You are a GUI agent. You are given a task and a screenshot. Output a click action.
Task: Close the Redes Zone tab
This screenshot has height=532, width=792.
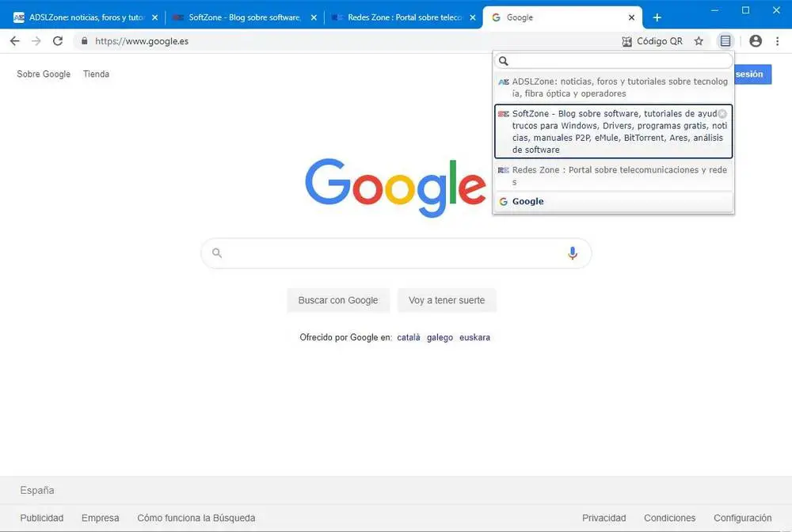[473, 17]
